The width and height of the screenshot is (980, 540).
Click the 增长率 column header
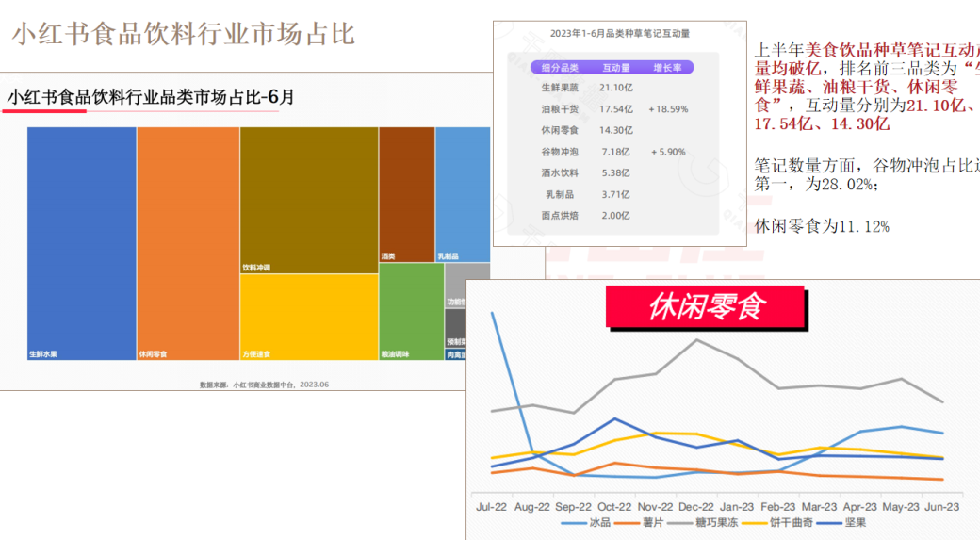tap(667, 68)
